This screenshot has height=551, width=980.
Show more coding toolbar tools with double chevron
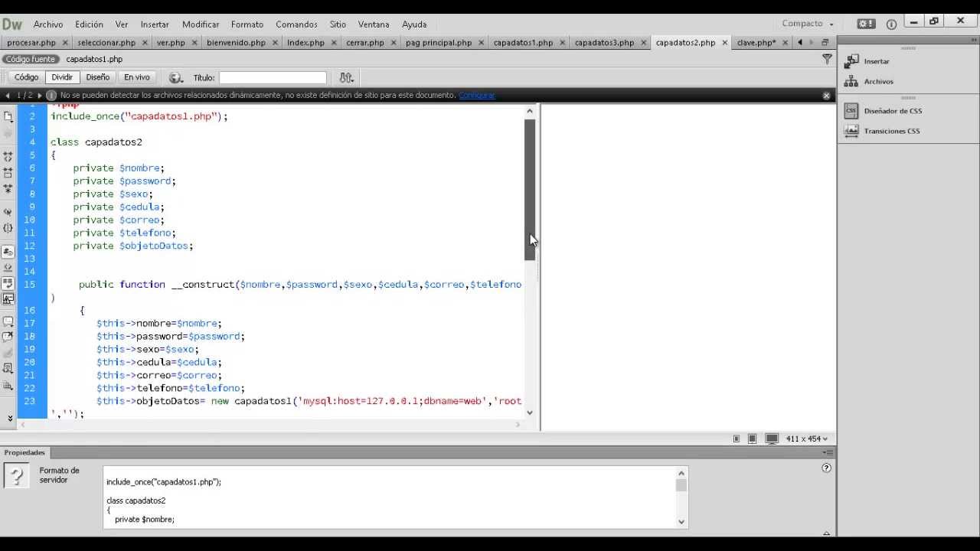pyautogui.click(x=10, y=418)
